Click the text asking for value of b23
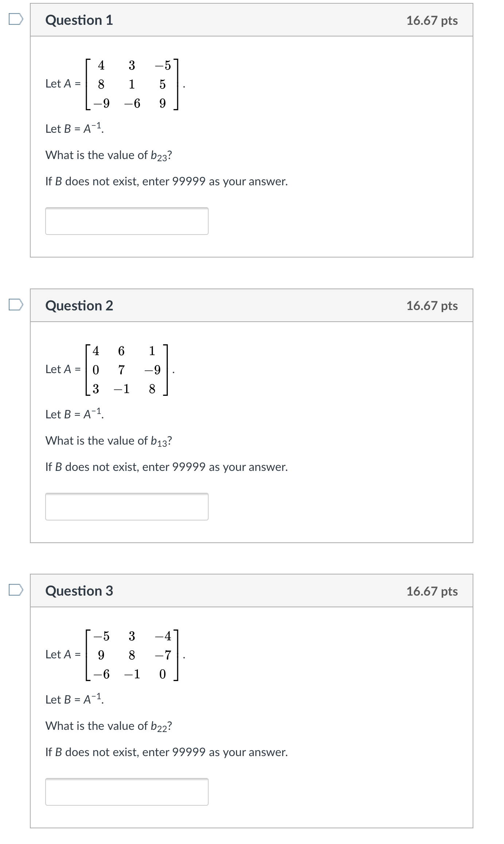 tap(109, 155)
